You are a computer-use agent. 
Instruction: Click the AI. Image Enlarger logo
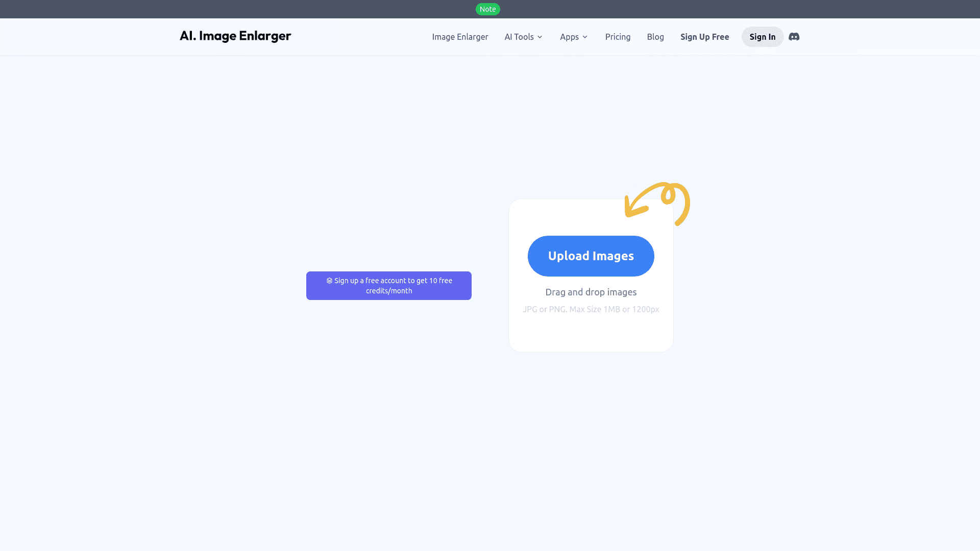(235, 36)
